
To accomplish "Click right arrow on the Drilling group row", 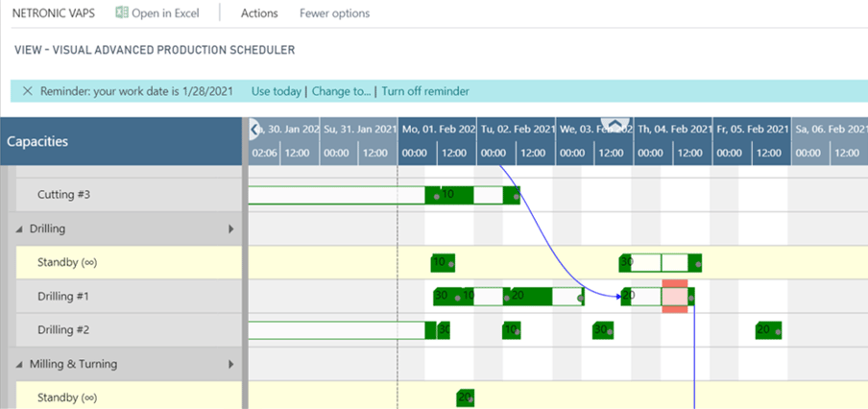I will click(231, 229).
